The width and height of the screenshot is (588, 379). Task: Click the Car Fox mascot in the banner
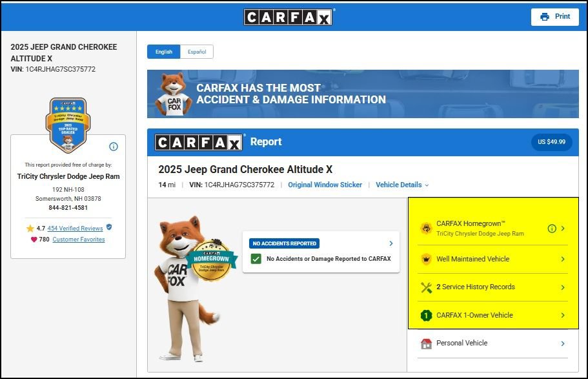coord(173,94)
